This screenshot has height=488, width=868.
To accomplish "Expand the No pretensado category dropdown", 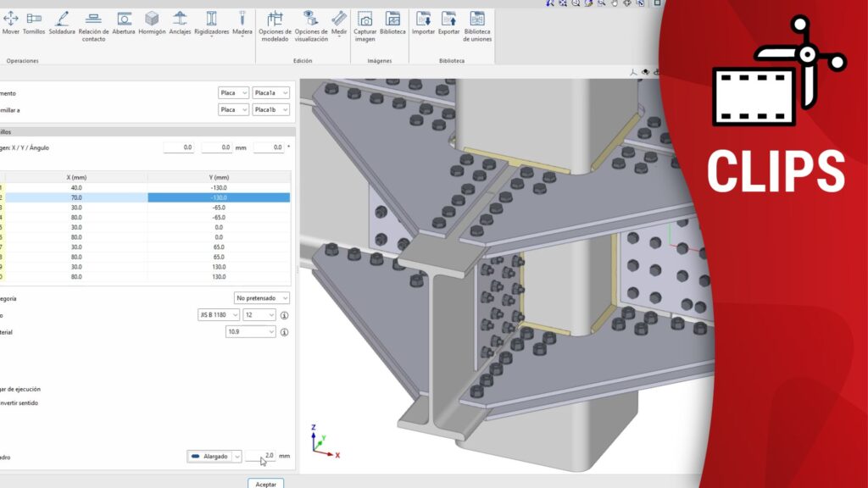I will 262,298.
